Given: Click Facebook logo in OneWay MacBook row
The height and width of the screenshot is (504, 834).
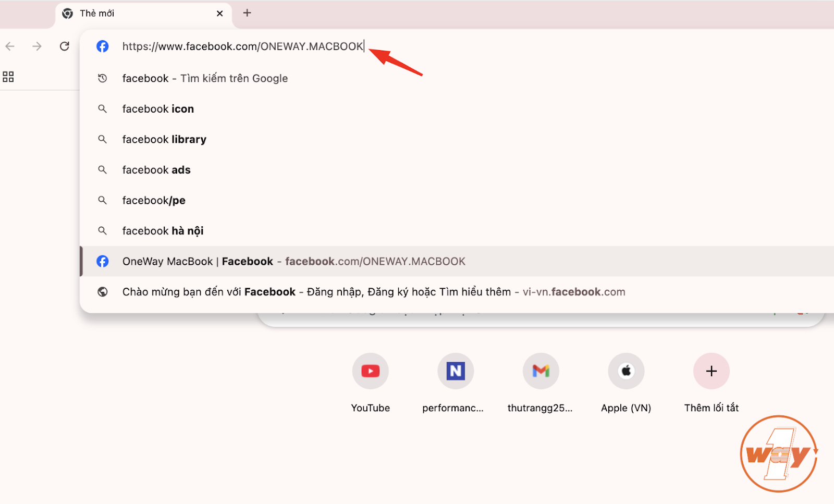Looking at the screenshot, I should pos(103,261).
